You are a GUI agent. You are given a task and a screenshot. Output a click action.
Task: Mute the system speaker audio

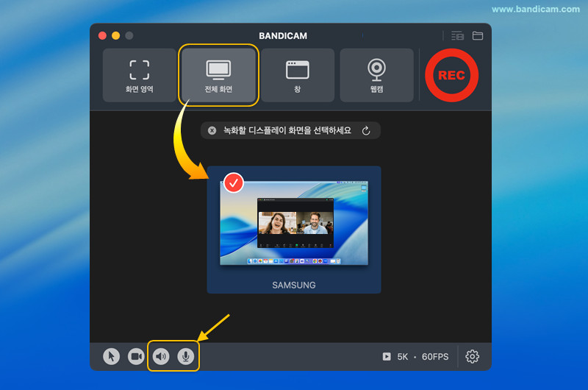coord(161,357)
